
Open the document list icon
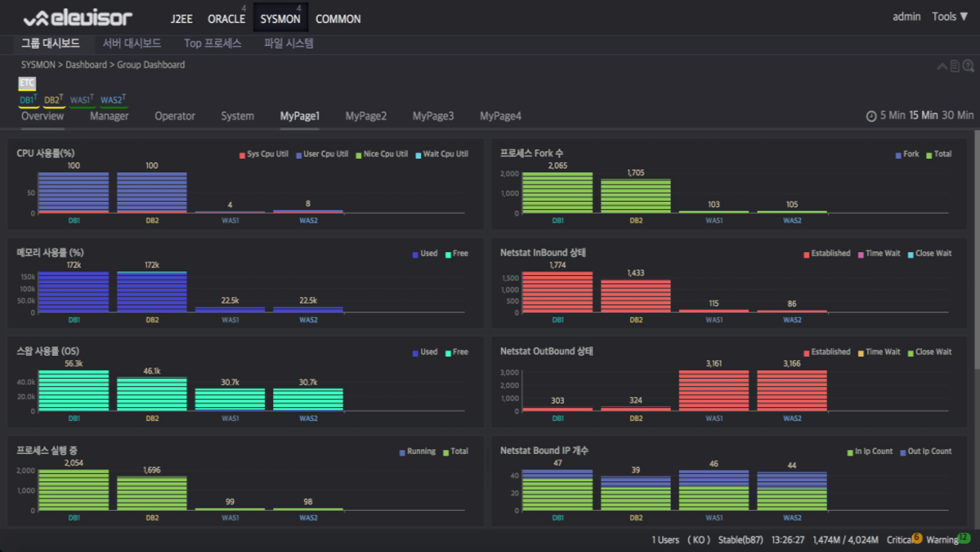(955, 66)
